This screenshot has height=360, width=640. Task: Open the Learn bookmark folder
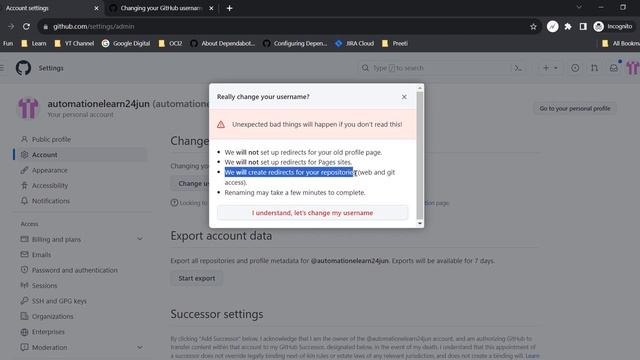(x=34, y=43)
